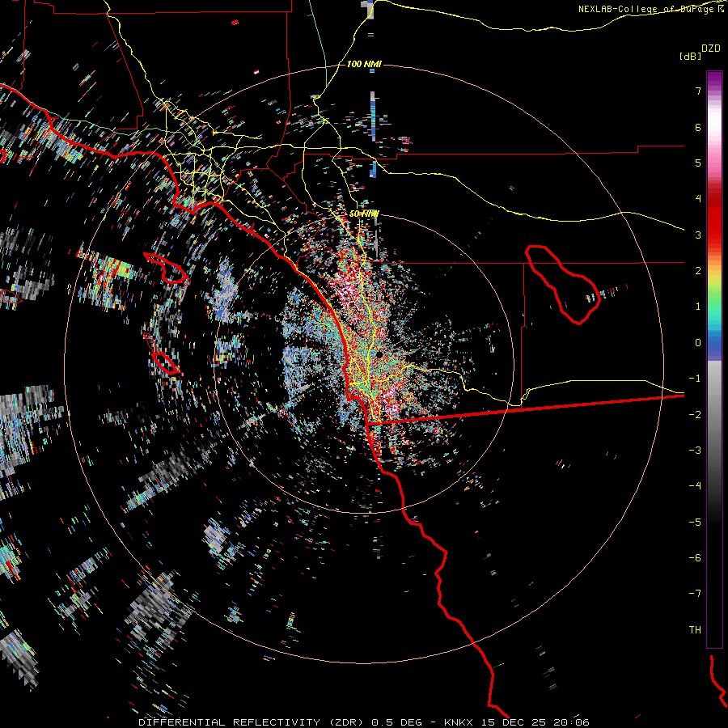Click the 0 value on the dB scale
Image resolution: width=728 pixels, height=728 pixels.
click(698, 343)
